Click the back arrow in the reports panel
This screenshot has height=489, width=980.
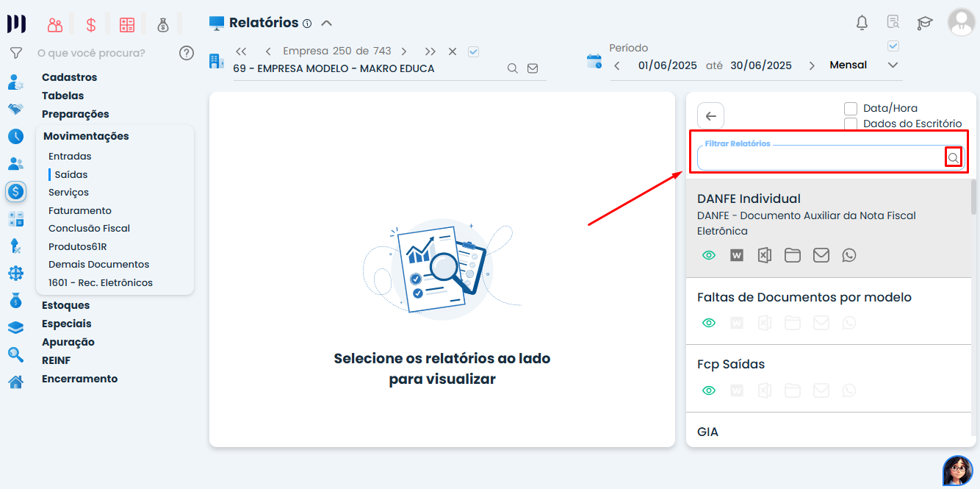[x=710, y=115]
